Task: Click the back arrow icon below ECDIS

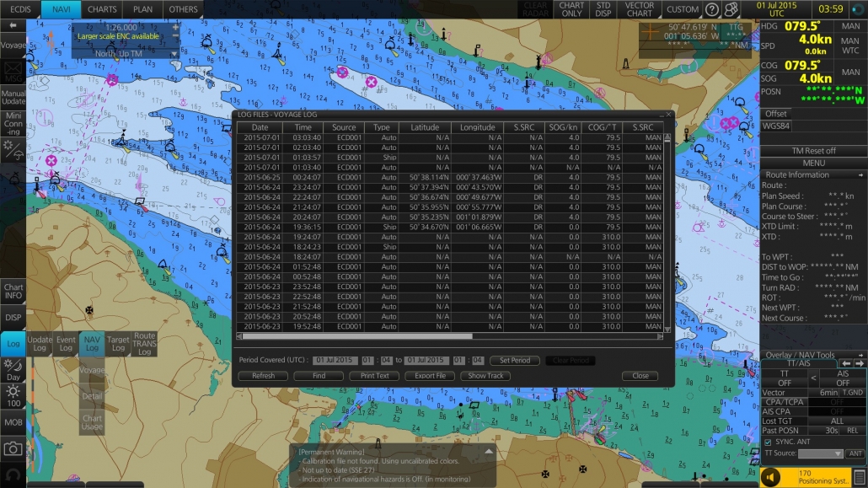Action: pos(13,25)
